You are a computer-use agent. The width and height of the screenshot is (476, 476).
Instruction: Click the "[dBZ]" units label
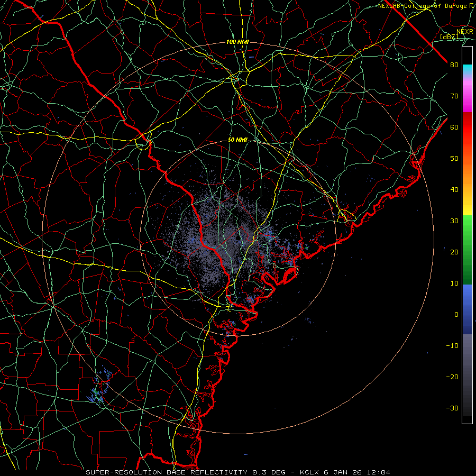coord(449,36)
